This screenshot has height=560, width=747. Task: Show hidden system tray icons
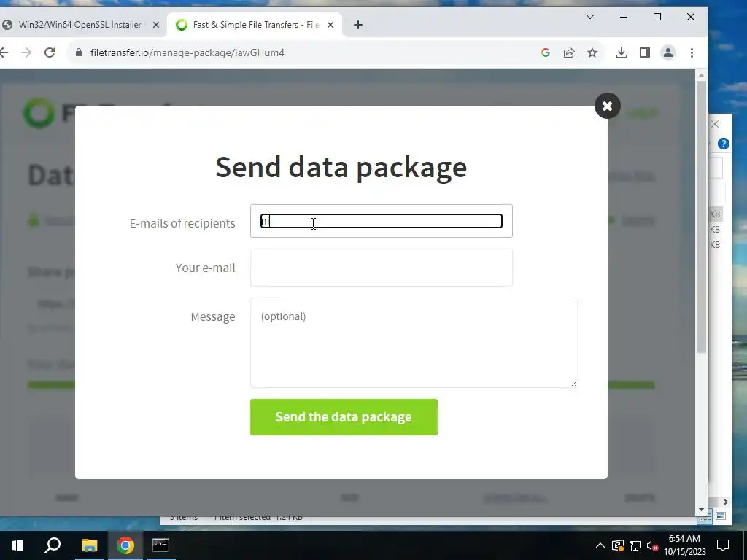point(600,545)
